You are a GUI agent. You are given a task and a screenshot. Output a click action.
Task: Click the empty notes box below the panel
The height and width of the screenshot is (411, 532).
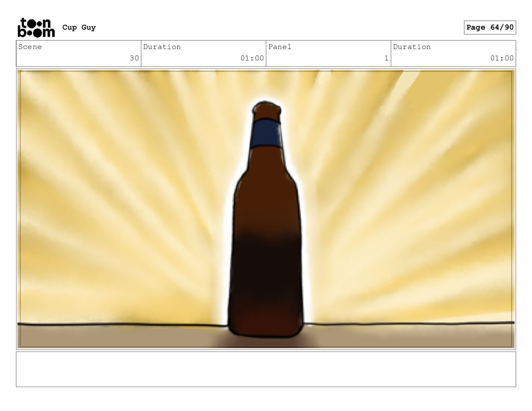pyautogui.click(x=266, y=369)
